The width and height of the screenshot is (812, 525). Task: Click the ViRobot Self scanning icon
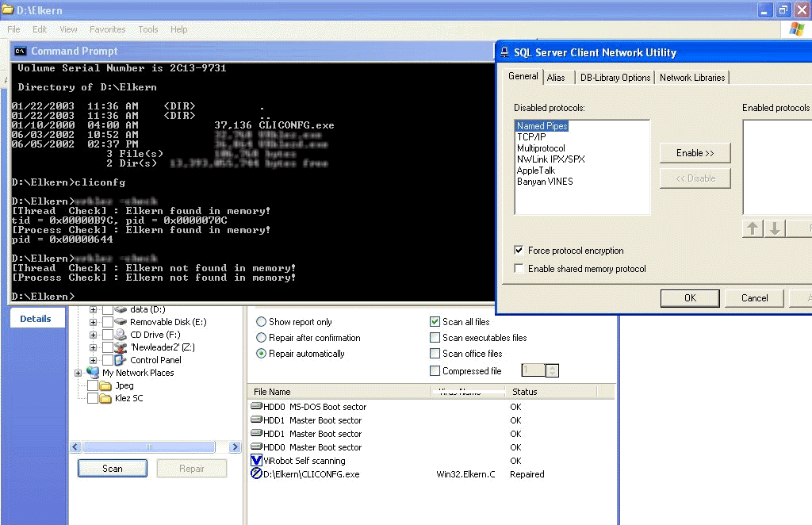[256, 461]
